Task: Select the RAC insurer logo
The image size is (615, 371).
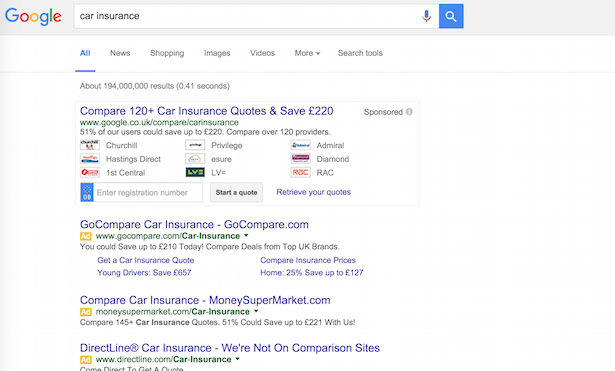Action: coord(300,173)
